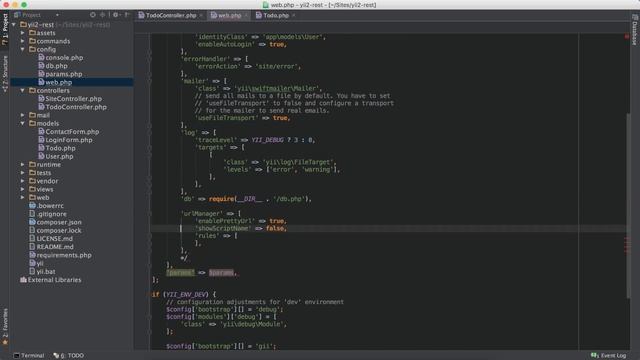Click the red error stripe marks
Screen dimensions: 640x360
(627, 244)
